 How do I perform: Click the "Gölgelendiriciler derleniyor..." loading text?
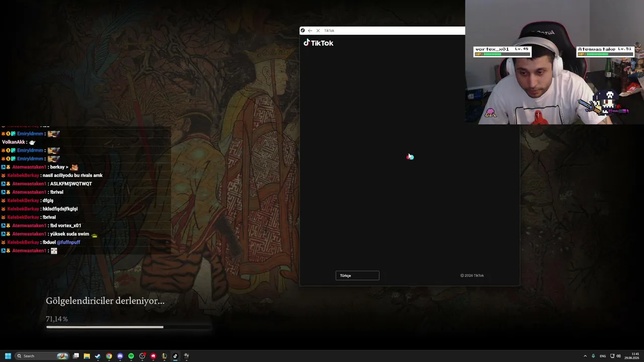[x=105, y=301]
